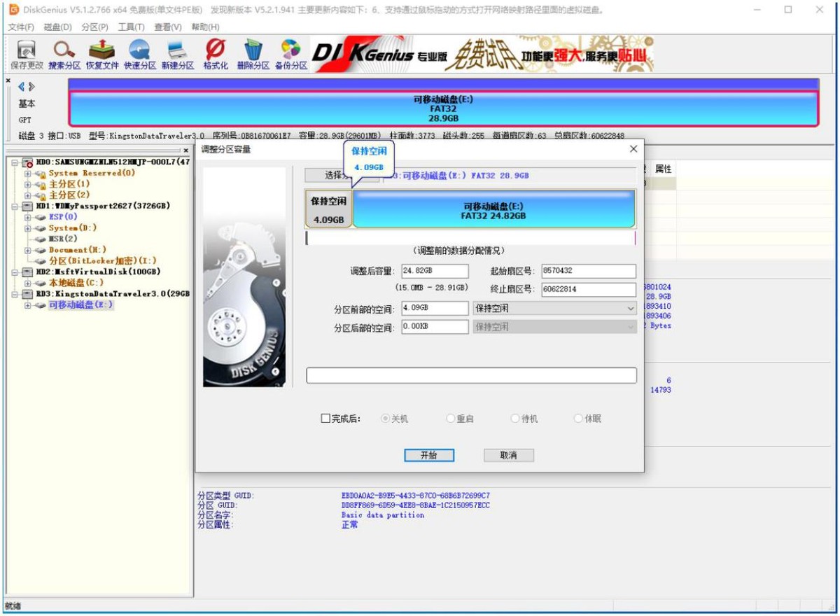Screen dimensions: 840x616
Task: Select the 搜索分区 (search partition) tool
Action: [x=64, y=52]
